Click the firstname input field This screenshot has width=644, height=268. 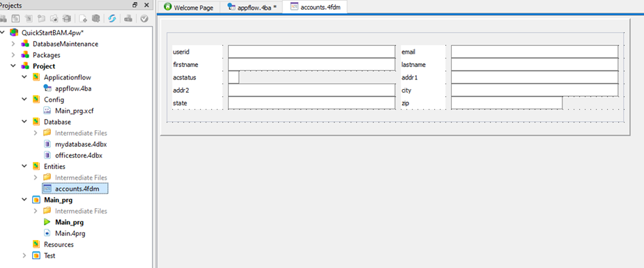pyautogui.click(x=312, y=65)
